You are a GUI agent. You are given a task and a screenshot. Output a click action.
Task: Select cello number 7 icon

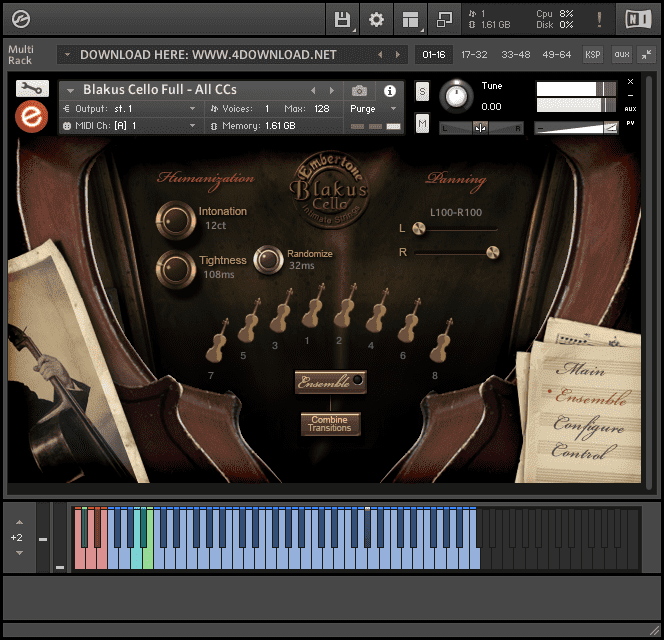(217, 340)
